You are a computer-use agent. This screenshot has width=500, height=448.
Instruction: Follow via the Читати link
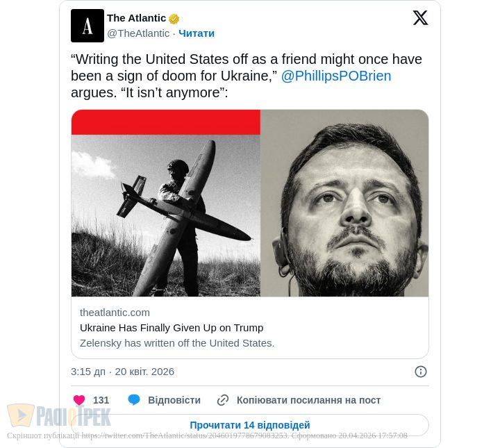197,33
